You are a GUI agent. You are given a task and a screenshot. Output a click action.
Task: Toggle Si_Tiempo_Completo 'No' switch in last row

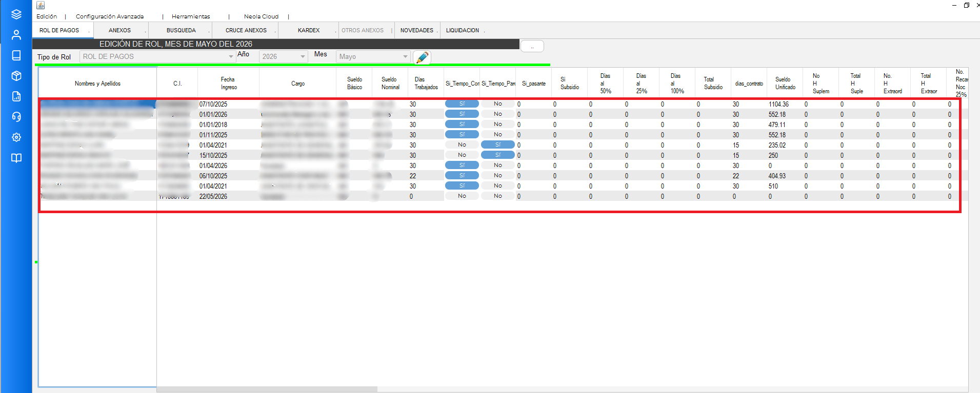click(462, 196)
